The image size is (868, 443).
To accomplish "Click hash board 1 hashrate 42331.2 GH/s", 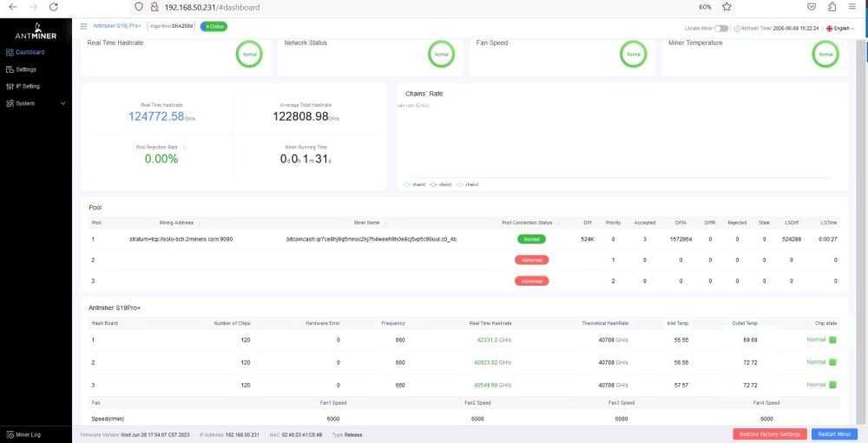I will [494, 340].
